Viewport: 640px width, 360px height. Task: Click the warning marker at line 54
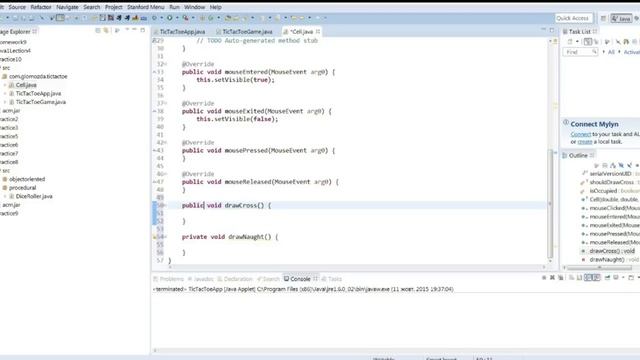155,237
